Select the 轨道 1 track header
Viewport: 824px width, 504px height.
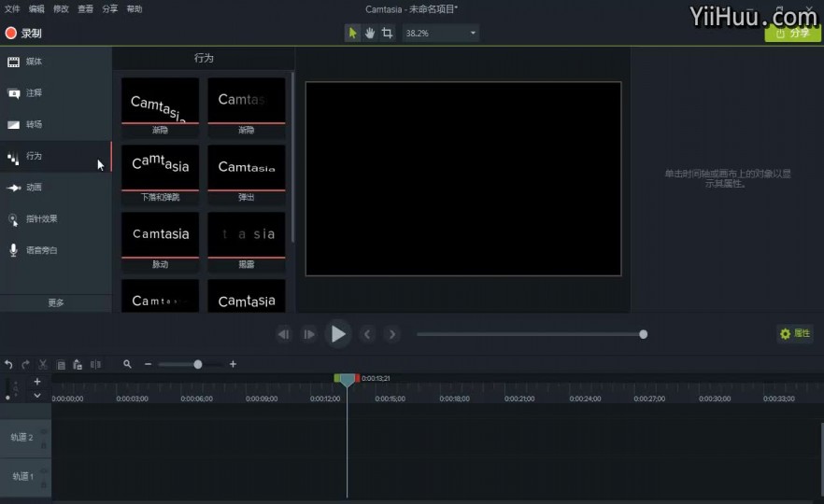tap(25, 477)
